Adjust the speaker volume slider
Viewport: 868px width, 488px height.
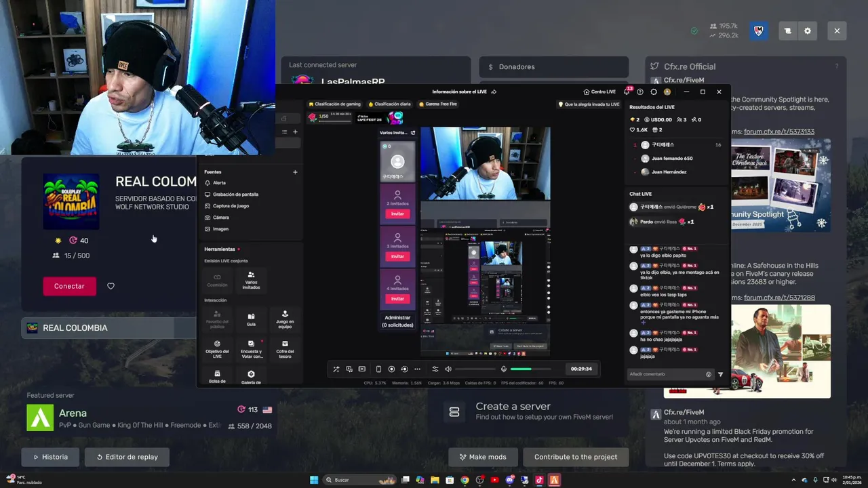click(x=475, y=369)
